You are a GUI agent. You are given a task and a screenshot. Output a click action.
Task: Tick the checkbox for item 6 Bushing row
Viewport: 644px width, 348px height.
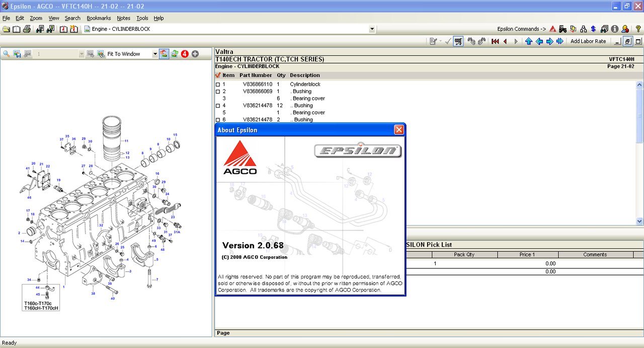coord(218,120)
